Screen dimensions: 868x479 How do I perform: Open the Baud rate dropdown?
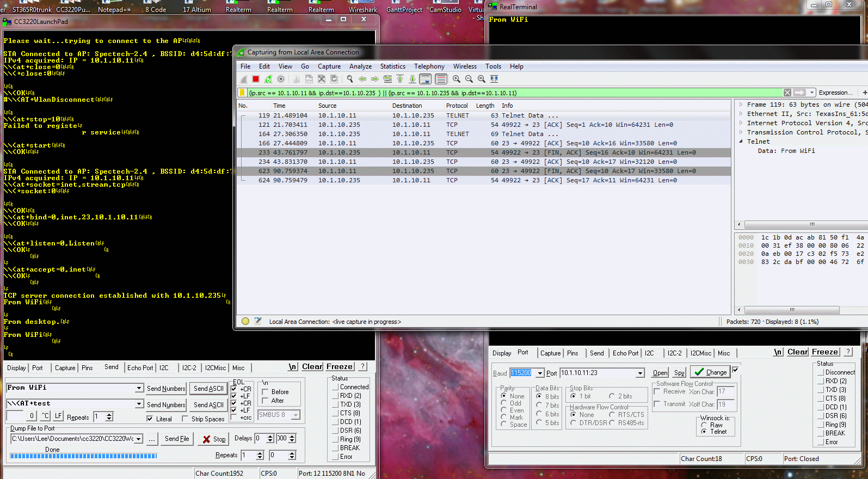tap(540, 373)
